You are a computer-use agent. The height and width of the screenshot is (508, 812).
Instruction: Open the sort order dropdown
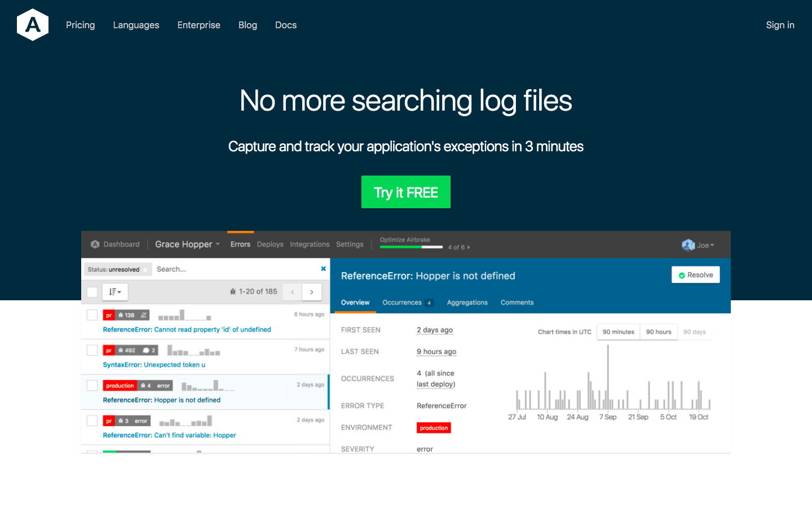115,292
